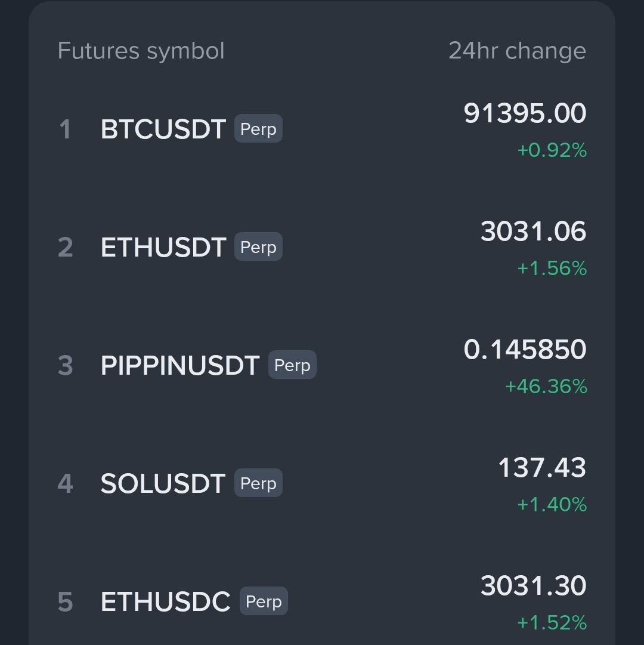Tap the Perp badge beside SOLUSDT

258,483
